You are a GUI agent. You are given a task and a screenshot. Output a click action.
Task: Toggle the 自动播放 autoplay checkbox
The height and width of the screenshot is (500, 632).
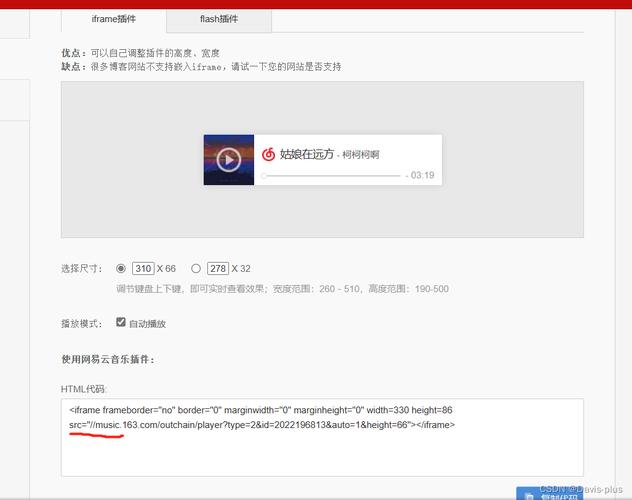(x=121, y=322)
